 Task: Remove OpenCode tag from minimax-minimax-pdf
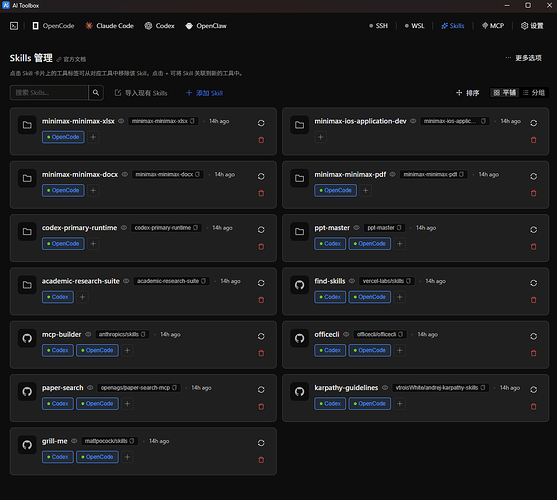[x=335, y=190]
